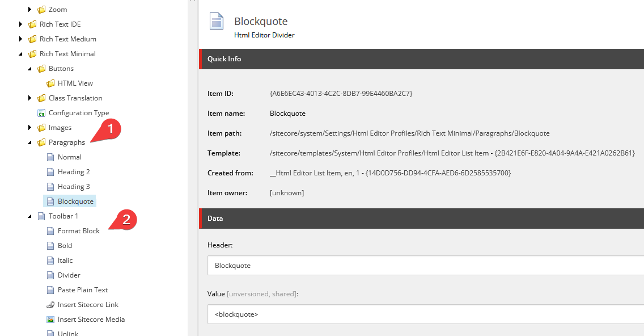Click the Buttons folder icon

(41, 69)
